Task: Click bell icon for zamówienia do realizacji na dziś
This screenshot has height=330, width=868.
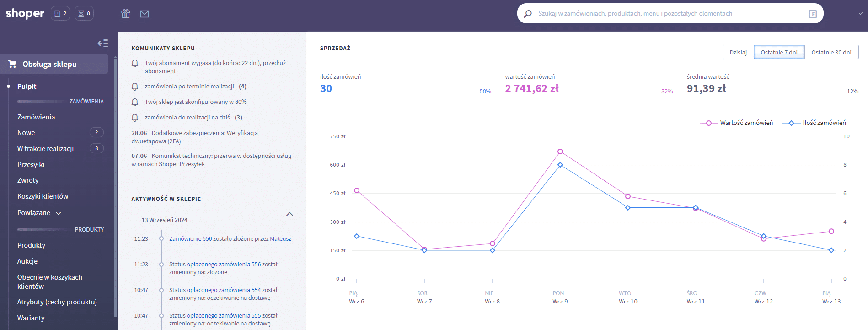Action: point(135,118)
